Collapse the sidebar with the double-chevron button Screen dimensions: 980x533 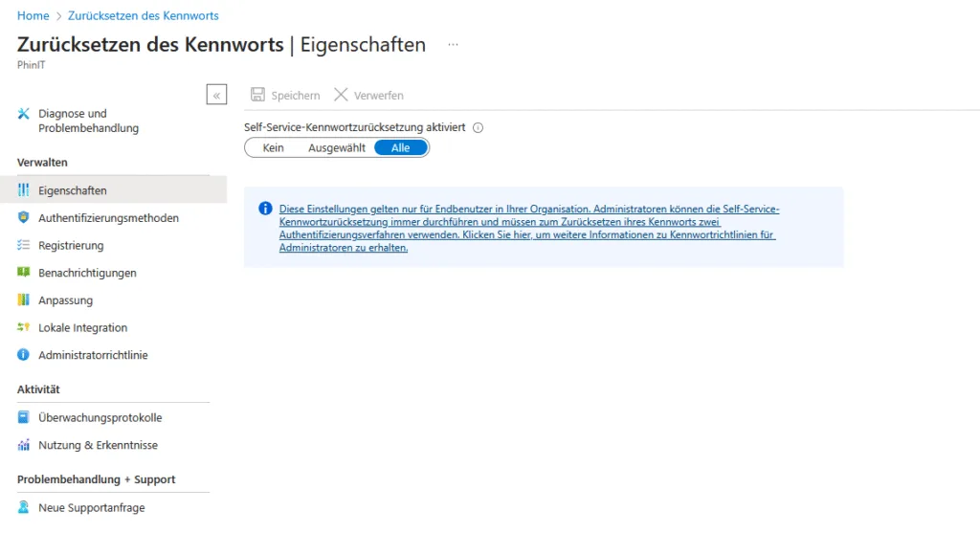(x=216, y=95)
